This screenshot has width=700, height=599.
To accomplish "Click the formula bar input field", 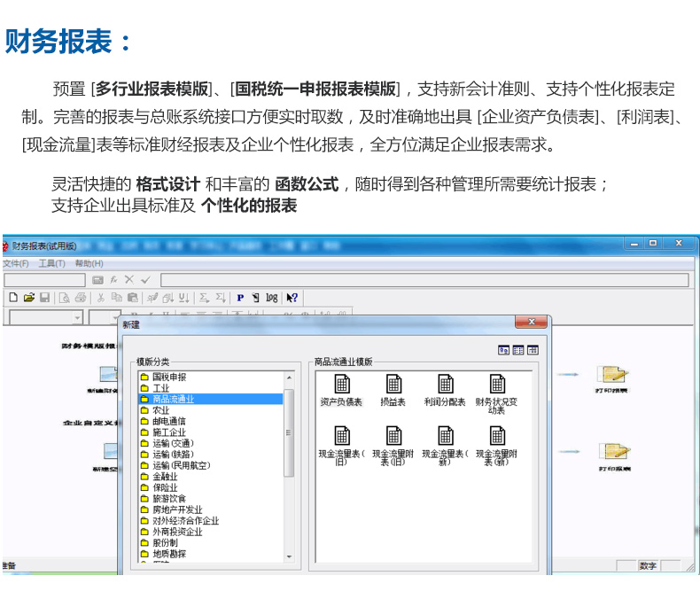I will (424, 280).
